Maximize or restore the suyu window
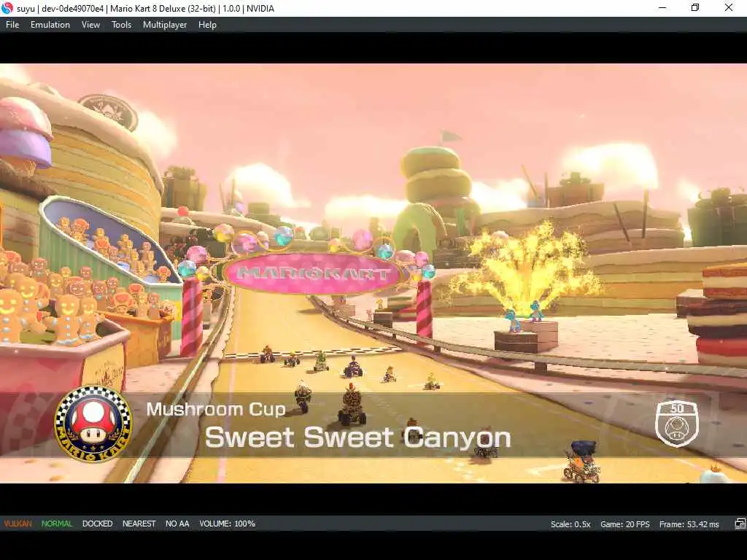747x560 pixels. click(695, 7)
